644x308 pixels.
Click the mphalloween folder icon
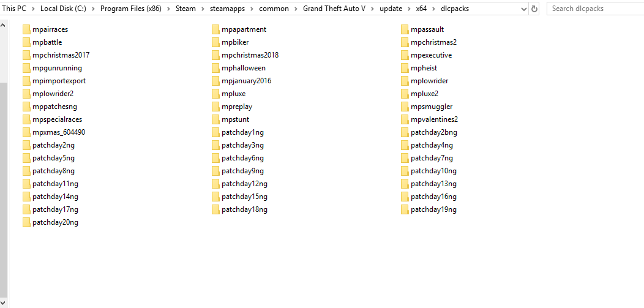[215, 68]
